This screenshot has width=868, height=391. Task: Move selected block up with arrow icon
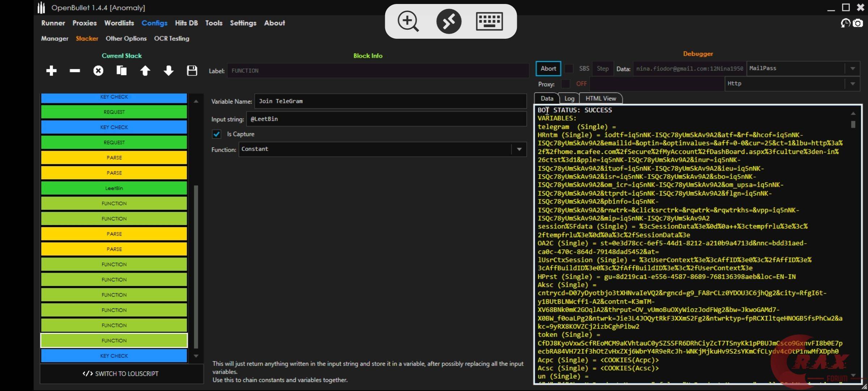145,71
